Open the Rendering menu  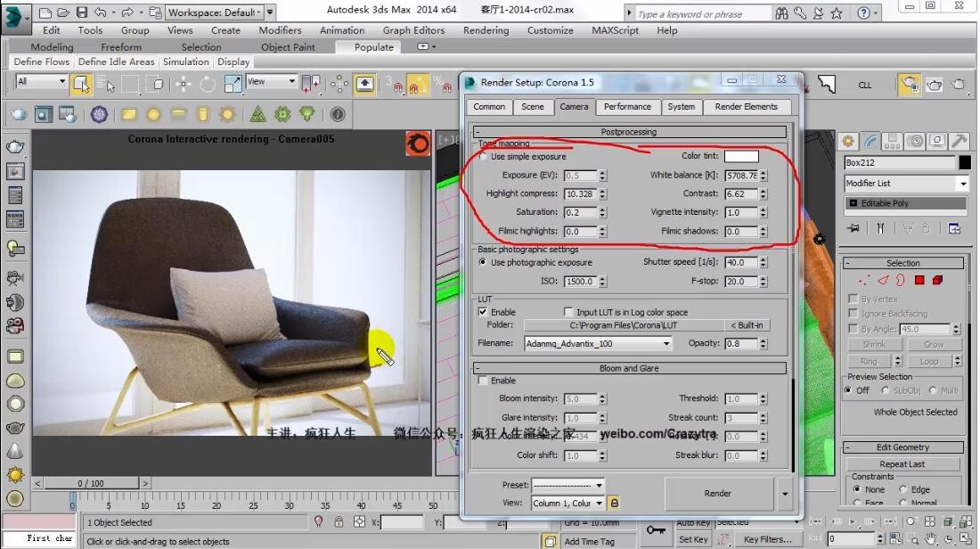click(x=486, y=30)
